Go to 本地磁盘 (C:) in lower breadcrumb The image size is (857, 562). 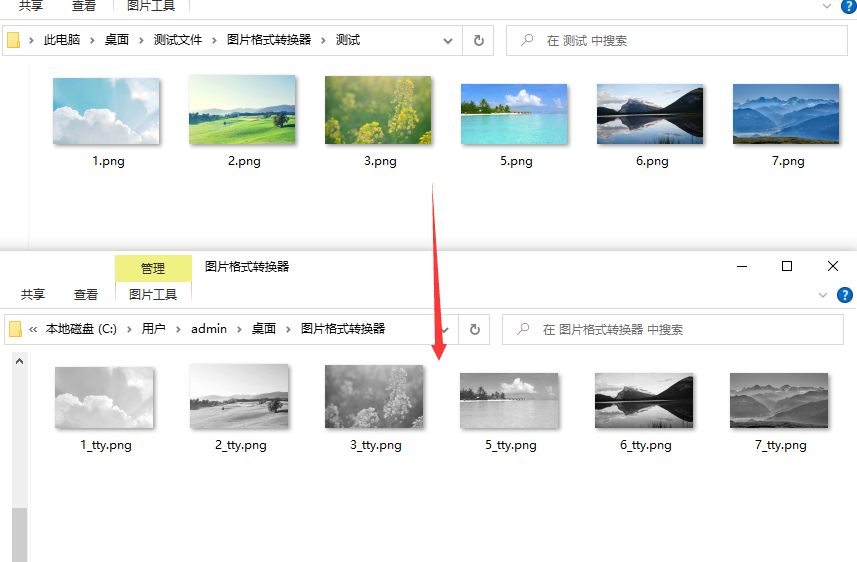coord(81,329)
